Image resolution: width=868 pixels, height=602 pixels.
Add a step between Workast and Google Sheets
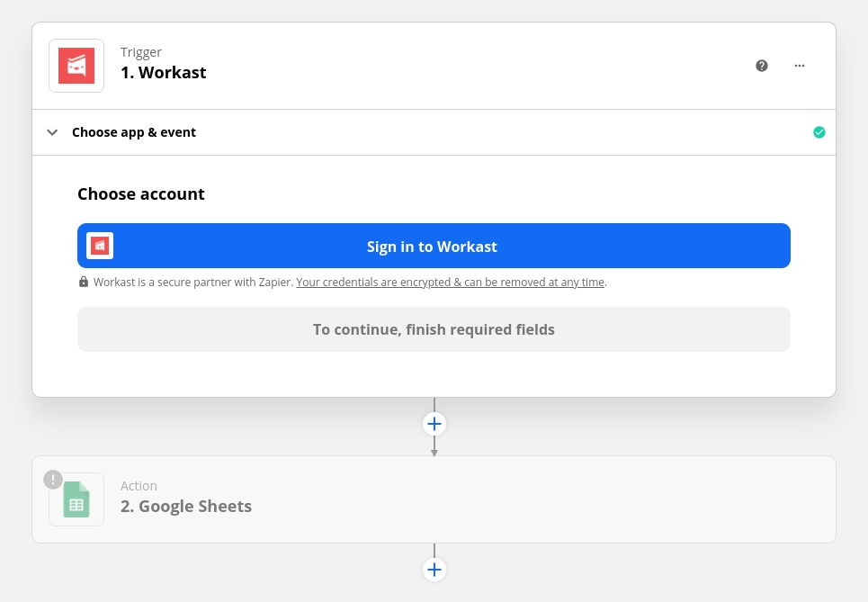(434, 424)
